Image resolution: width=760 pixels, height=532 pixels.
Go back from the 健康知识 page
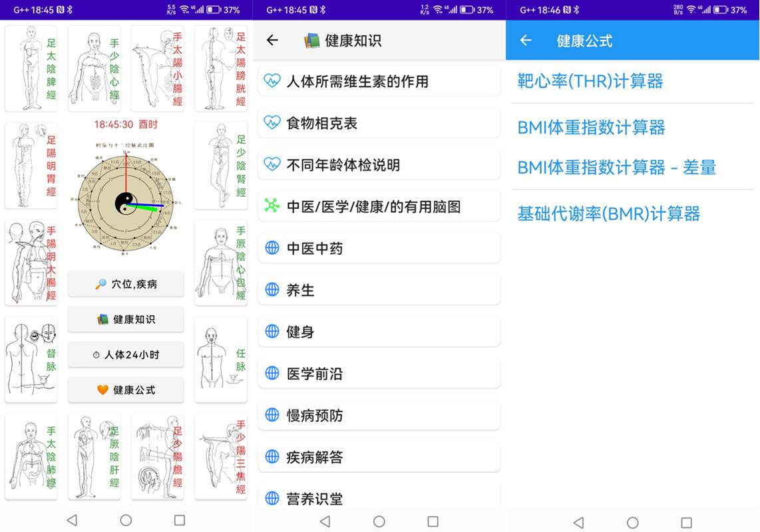pyautogui.click(x=272, y=41)
